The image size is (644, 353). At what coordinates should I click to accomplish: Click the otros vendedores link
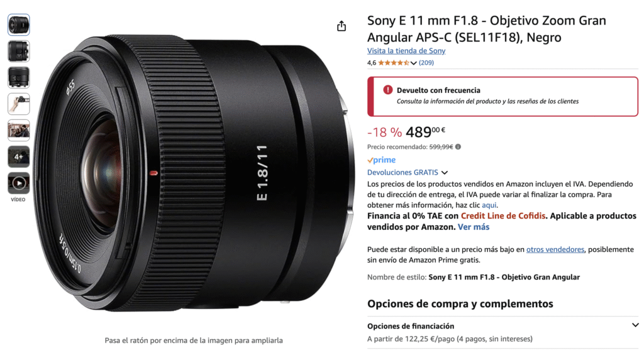point(555,249)
